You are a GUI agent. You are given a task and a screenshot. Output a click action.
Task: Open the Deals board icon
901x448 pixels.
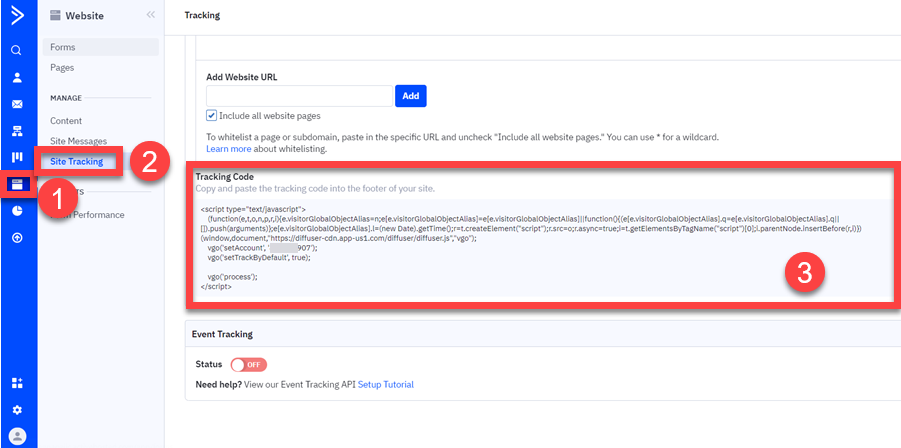17,157
